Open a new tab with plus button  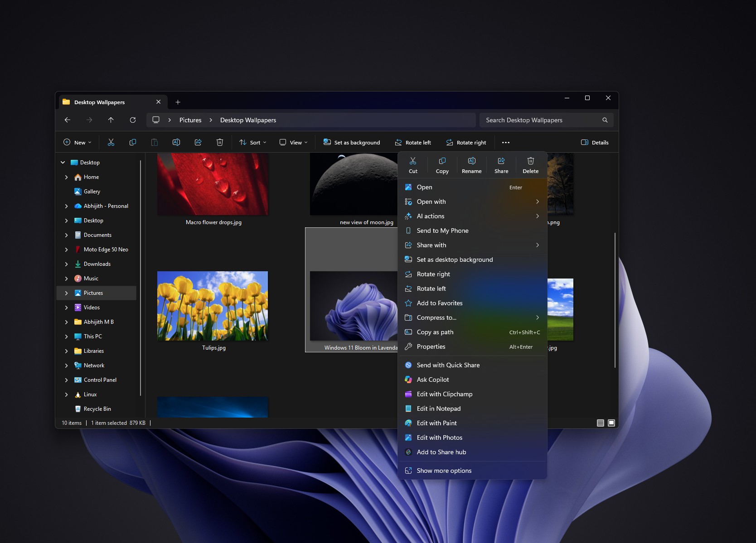(178, 102)
